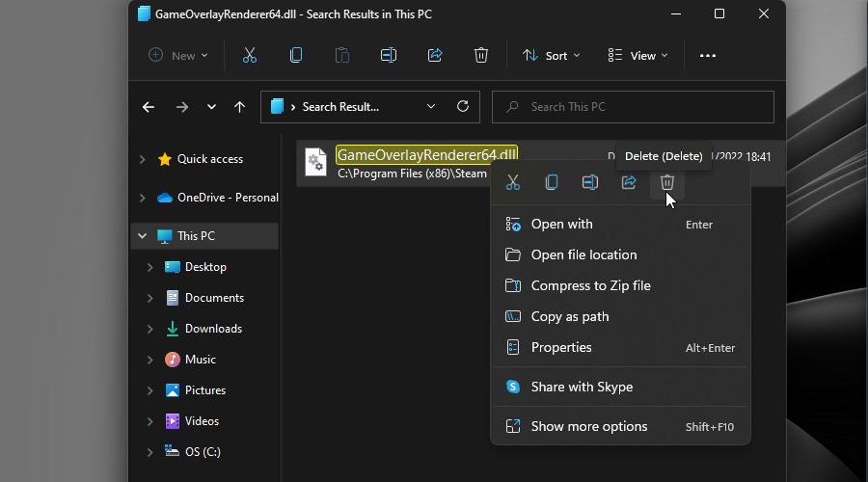Open Music in the navigation pane
Screen dimensions: 868x482
click(201, 360)
